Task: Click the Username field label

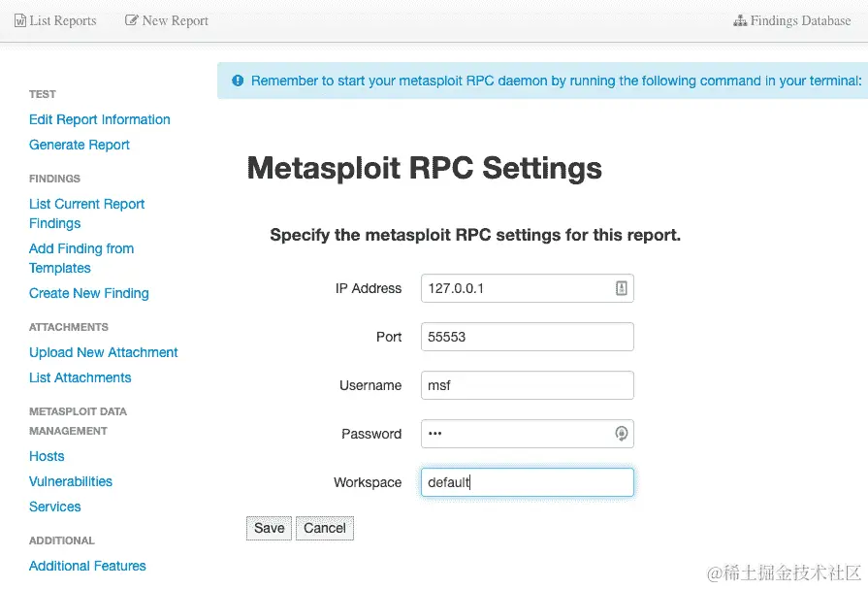Action: 370,385
